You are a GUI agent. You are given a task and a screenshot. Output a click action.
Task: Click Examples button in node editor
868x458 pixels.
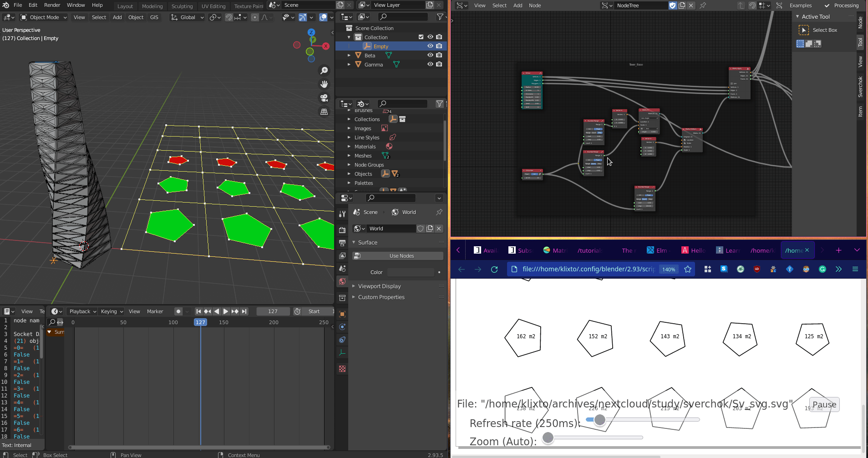801,5
